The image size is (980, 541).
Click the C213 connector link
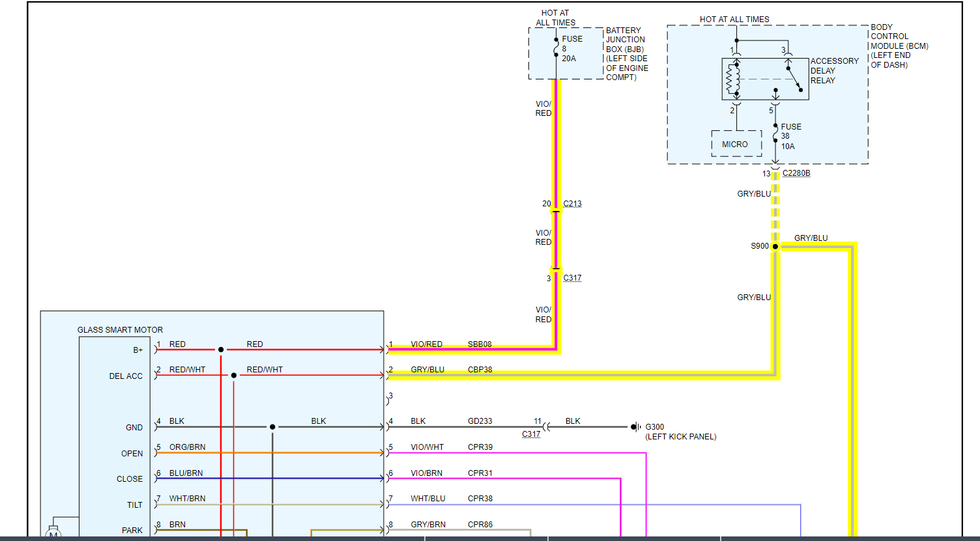(572, 204)
